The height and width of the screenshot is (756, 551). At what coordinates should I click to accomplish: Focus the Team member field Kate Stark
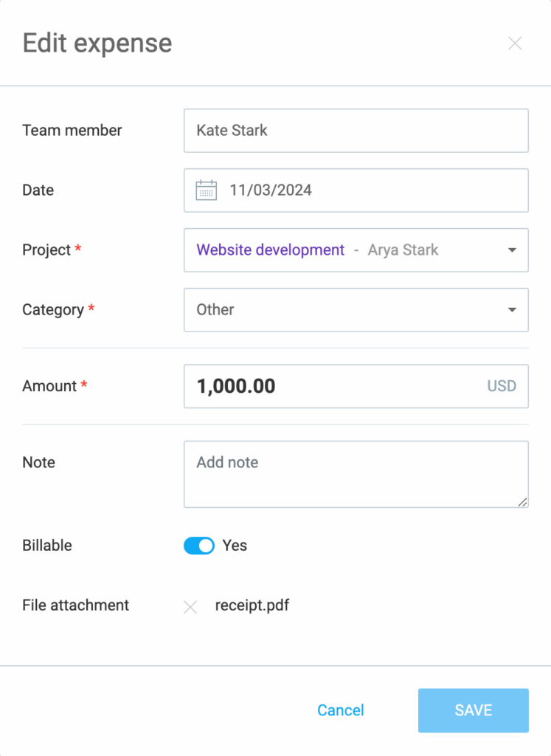click(x=356, y=131)
